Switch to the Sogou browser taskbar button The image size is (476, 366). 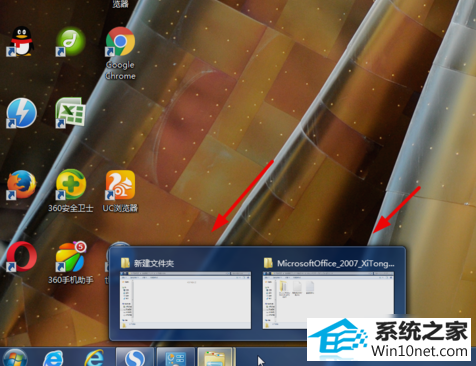tap(135, 357)
